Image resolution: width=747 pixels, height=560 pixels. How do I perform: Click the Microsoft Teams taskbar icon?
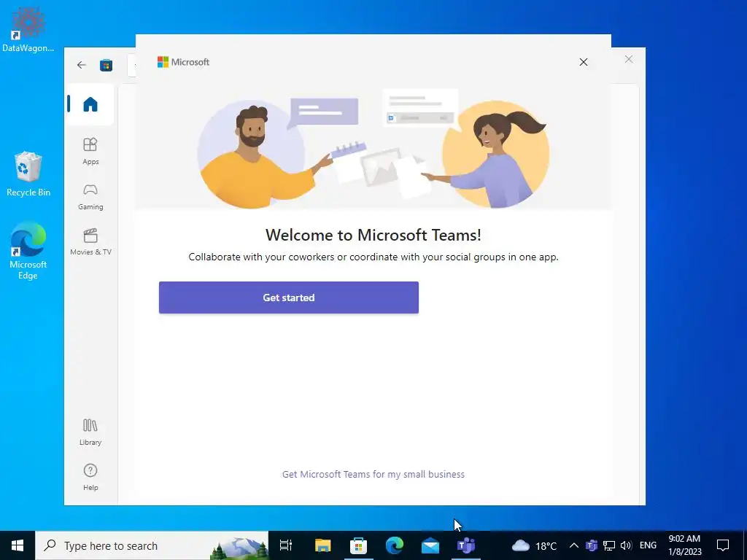(466, 545)
